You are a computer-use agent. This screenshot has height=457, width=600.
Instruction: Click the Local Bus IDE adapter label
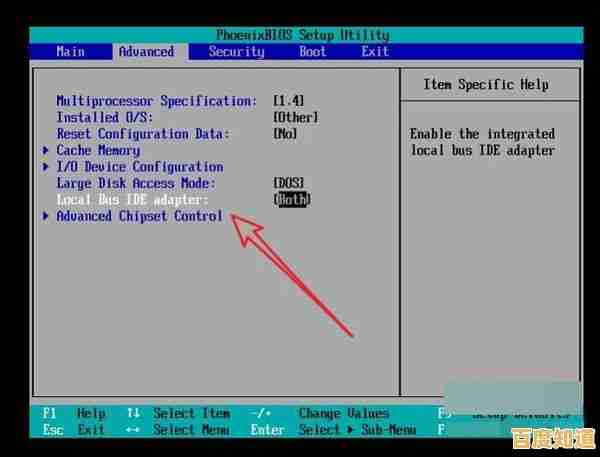(132, 200)
